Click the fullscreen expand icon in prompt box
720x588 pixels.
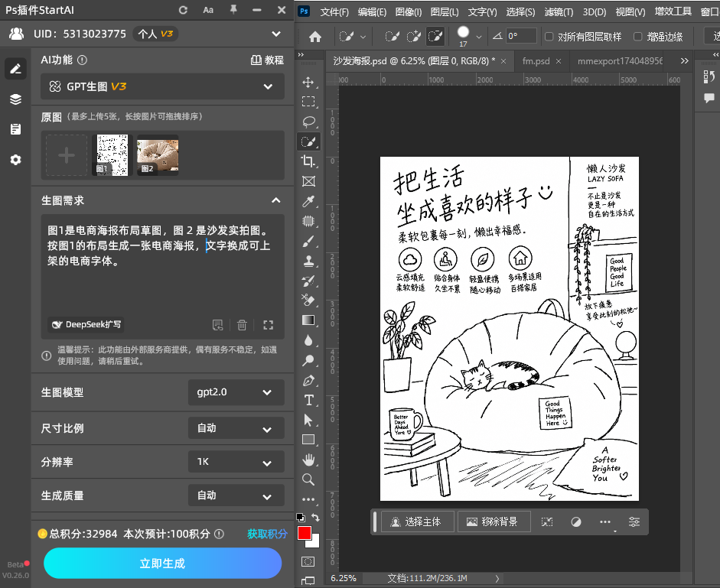pyautogui.click(x=268, y=325)
